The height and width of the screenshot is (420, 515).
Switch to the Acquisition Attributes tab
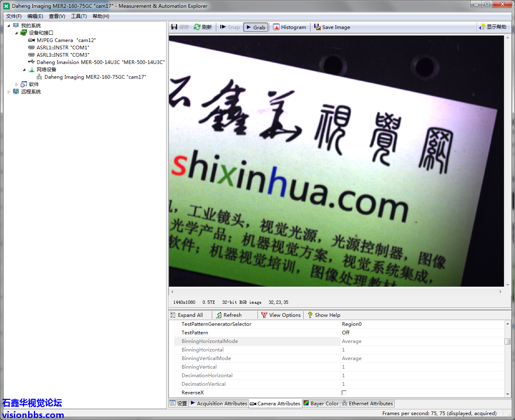(219, 403)
